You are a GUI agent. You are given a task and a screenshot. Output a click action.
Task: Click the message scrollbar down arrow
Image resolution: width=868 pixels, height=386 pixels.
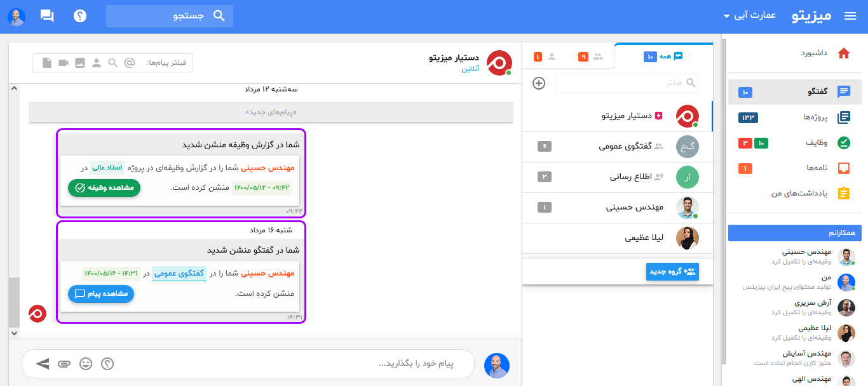(15, 333)
